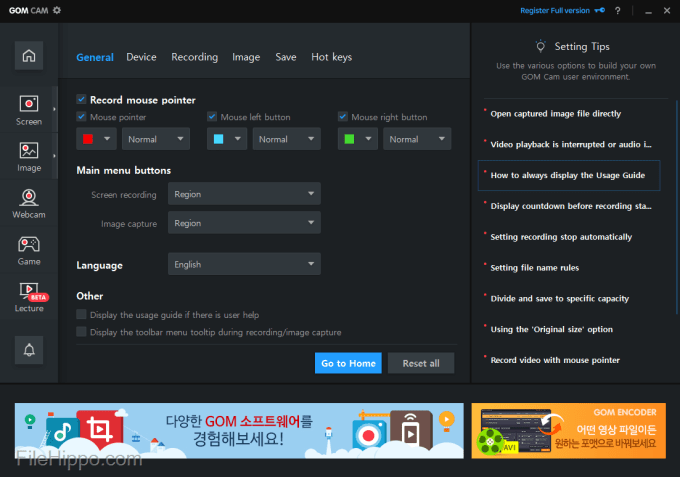Uncheck the Mouse right button checkbox
This screenshot has width=680, height=477.
pyautogui.click(x=343, y=116)
